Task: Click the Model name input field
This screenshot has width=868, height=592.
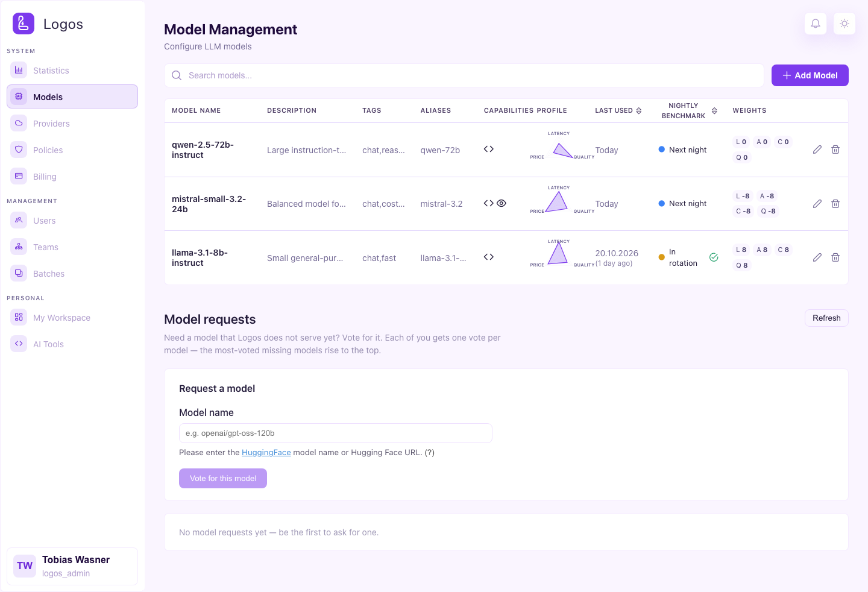Action: [x=336, y=433]
